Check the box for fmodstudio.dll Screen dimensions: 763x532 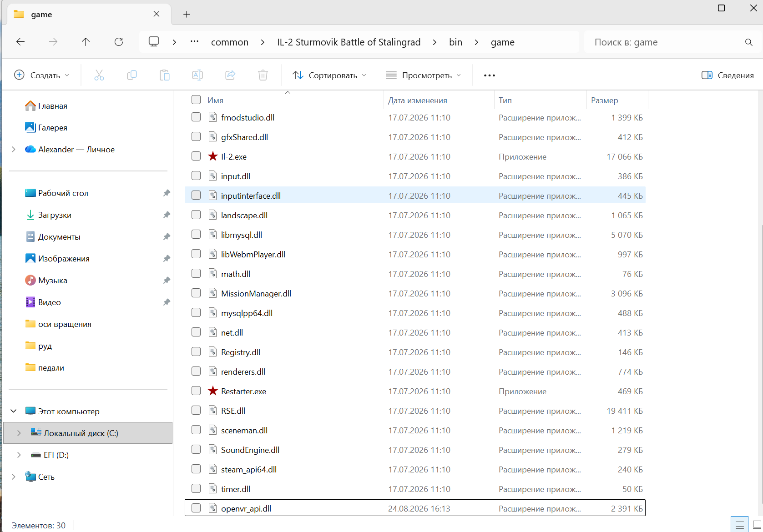tap(196, 117)
